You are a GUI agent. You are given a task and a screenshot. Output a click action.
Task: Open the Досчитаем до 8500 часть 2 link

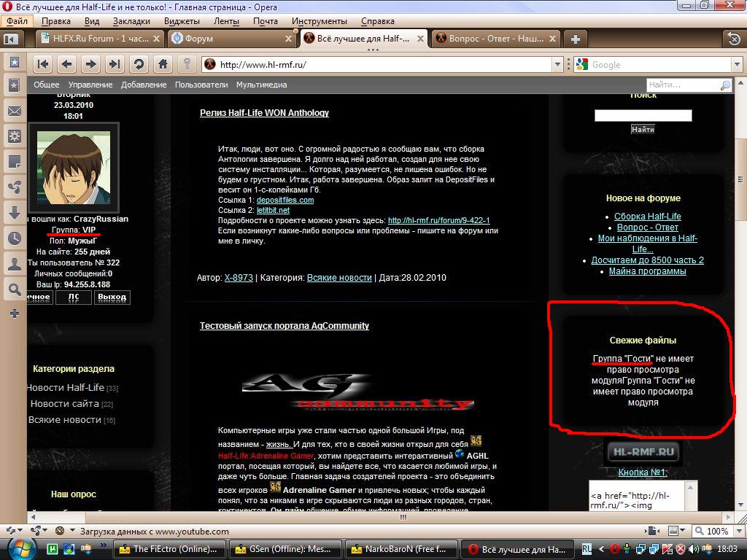click(x=648, y=260)
